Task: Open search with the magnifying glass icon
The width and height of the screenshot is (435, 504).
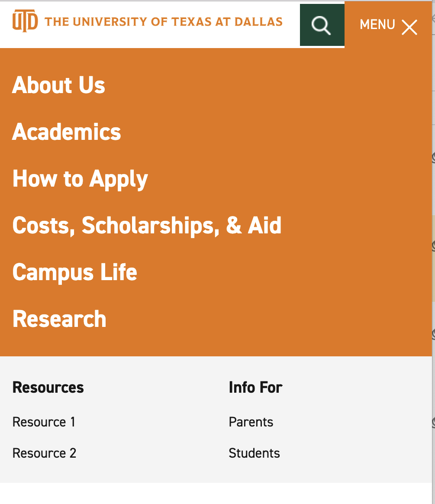Action: [x=321, y=25]
